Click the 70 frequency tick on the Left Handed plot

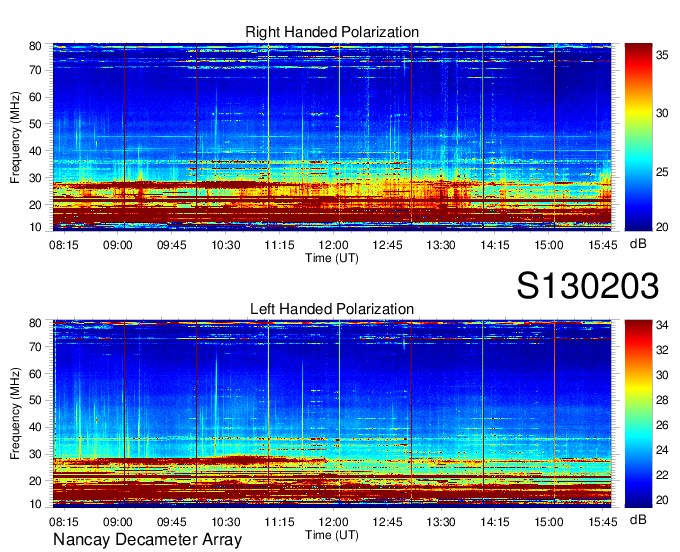[35, 347]
